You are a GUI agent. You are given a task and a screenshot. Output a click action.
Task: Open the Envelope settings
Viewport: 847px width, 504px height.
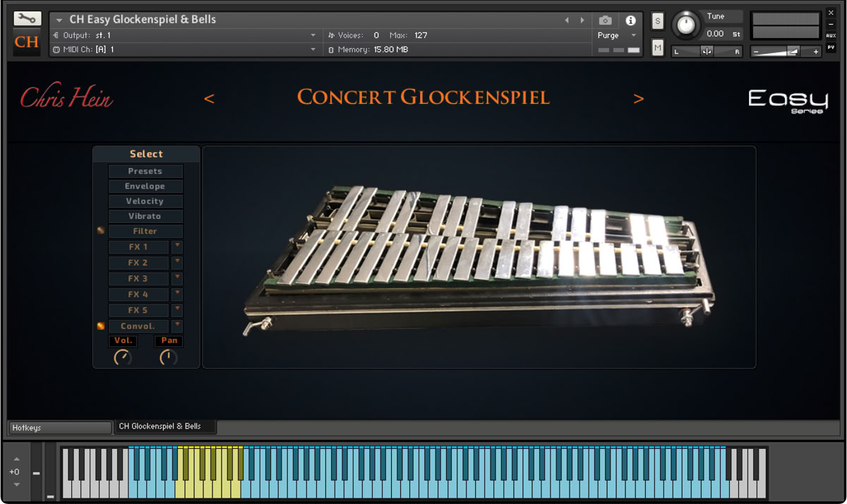pos(145,186)
